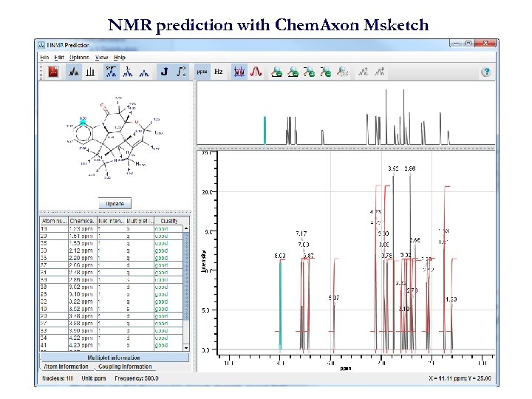Viewport: 532px width, 399px height.
Task: Click the 5.07 peak label in spectrum
Action: [334, 298]
